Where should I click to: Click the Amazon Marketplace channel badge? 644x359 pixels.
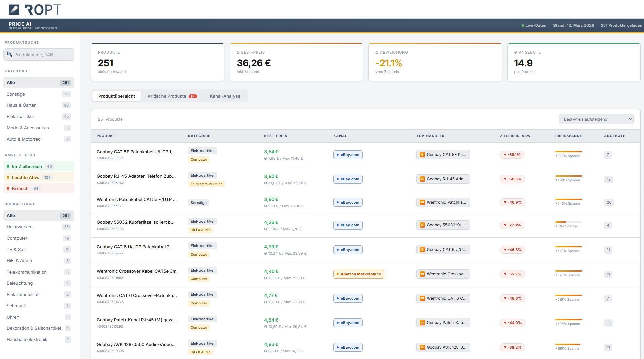click(358, 274)
